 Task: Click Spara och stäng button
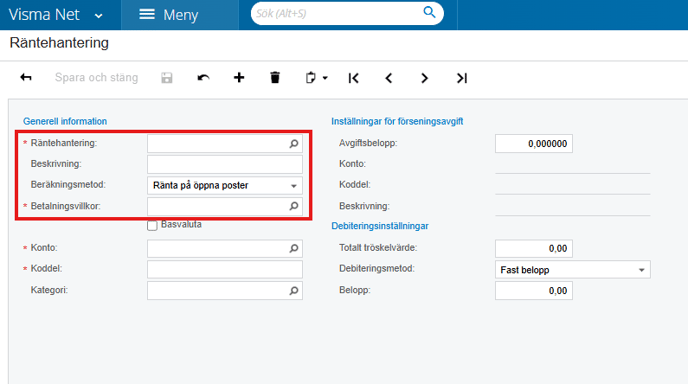[96, 78]
